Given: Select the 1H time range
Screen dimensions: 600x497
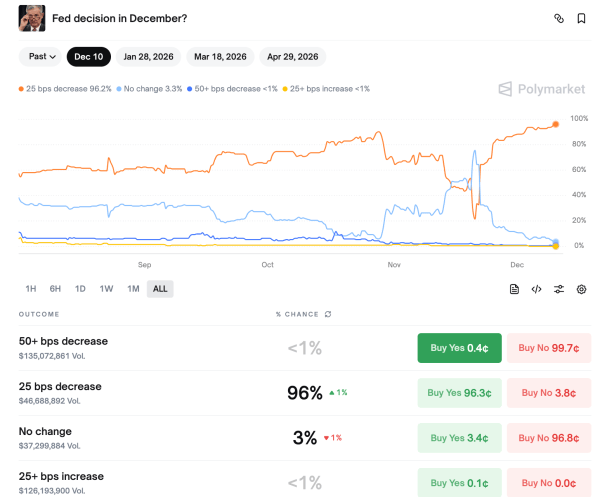Looking at the screenshot, I should tap(31, 289).
